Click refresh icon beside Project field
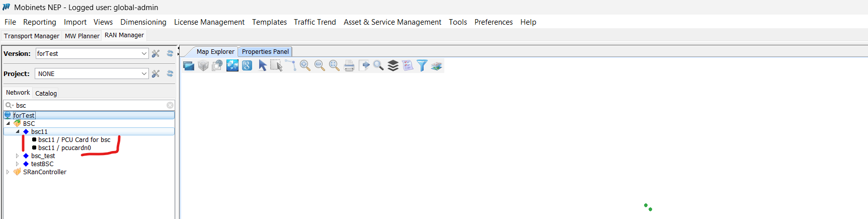868x219 pixels. tap(170, 74)
